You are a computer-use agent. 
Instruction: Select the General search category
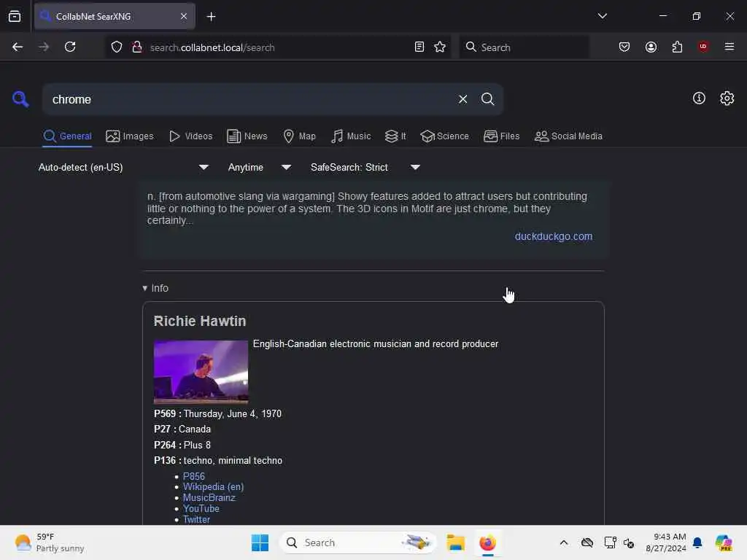pyautogui.click(x=67, y=136)
